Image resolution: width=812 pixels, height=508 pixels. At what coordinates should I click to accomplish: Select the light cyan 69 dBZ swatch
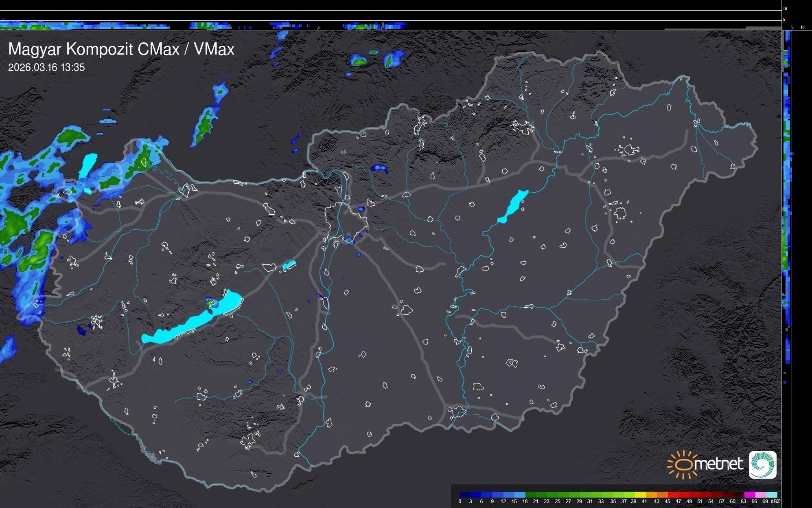click(771, 495)
